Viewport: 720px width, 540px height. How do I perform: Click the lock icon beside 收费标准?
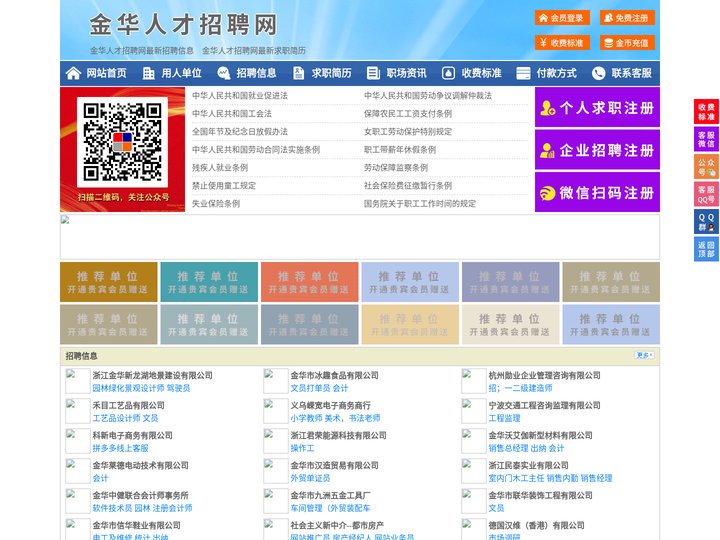(x=448, y=73)
